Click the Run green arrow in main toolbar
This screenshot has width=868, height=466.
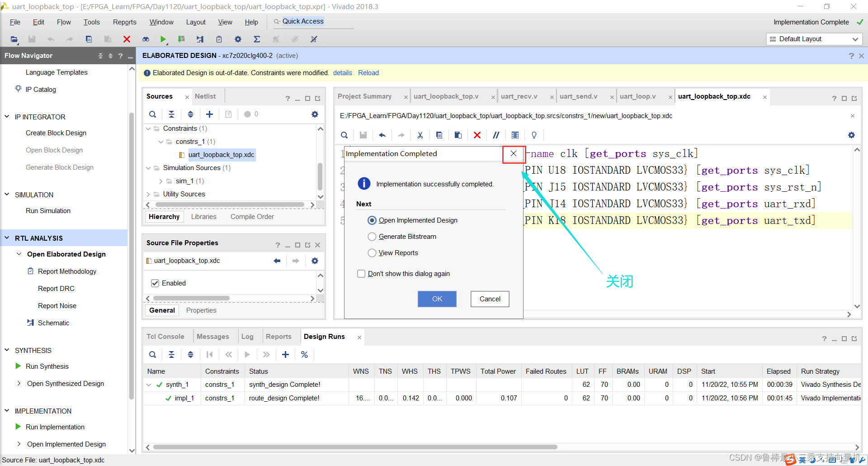tap(163, 39)
